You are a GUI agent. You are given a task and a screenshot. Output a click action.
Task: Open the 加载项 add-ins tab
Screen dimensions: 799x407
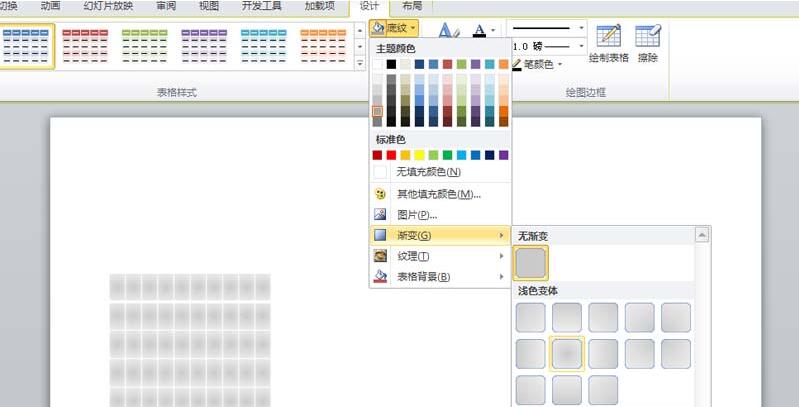(x=319, y=6)
